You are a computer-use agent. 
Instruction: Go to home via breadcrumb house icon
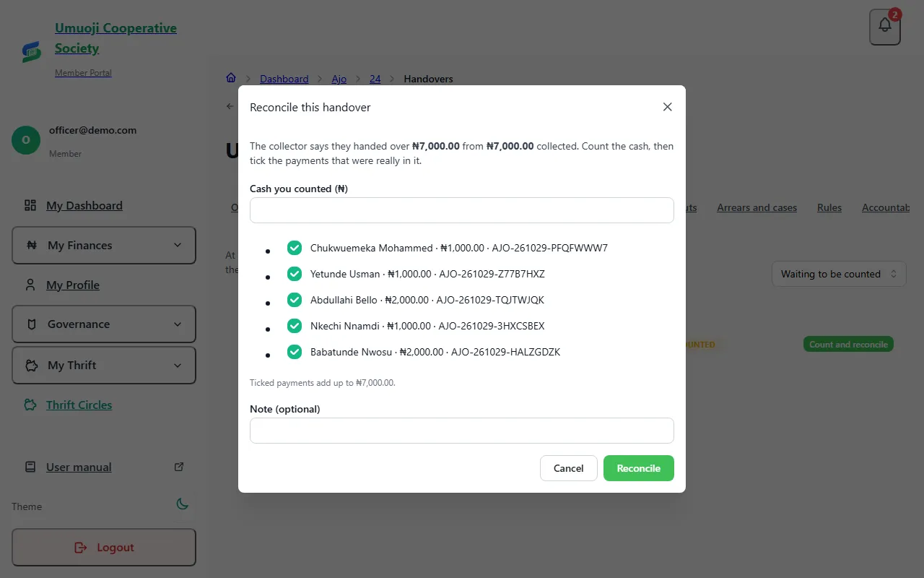pyautogui.click(x=231, y=78)
